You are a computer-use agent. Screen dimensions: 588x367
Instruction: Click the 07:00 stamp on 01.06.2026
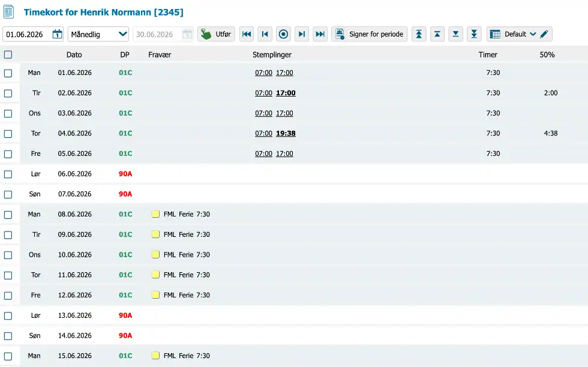click(x=263, y=73)
